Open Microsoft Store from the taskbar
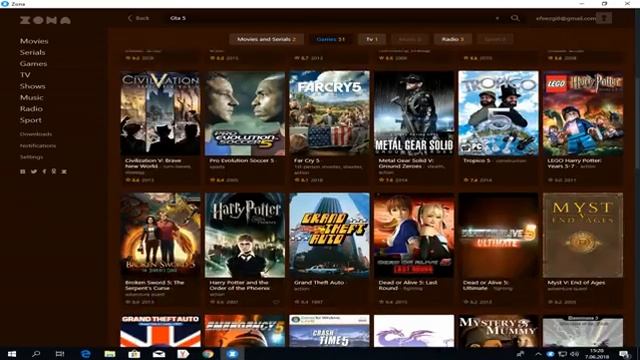Viewport: 640px width, 360px height. click(x=134, y=354)
